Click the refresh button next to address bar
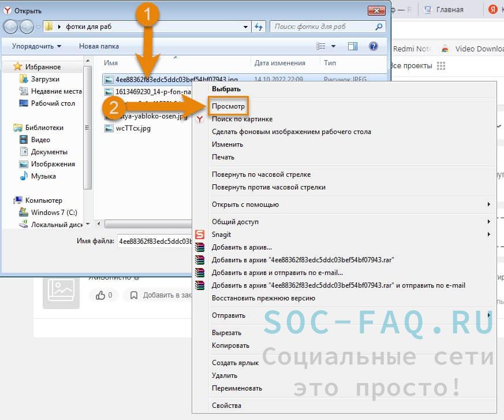This screenshot has height=420, width=504. pos(259,27)
